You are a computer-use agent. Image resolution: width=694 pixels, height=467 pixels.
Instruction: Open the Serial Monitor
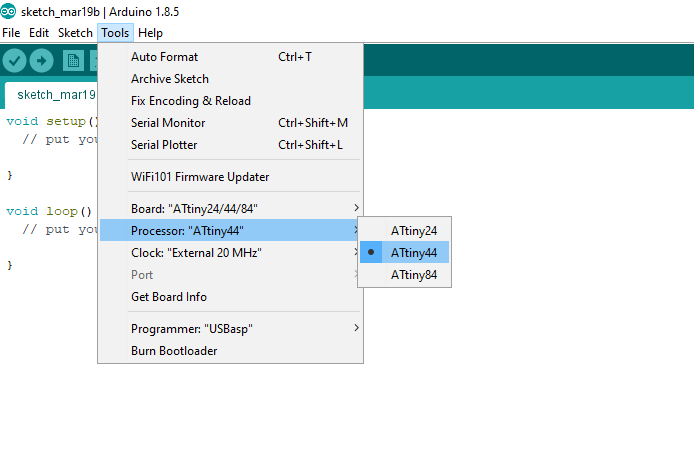pyautogui.click(x=168, y=123)
